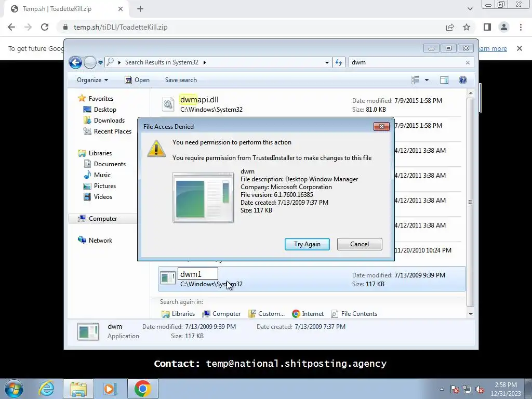Search again in Libraries

[179, 314]
